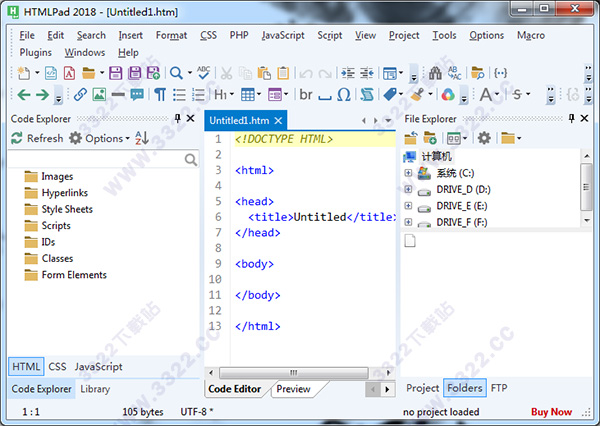Viewport: 600px width, 426px height.
Task: Expand the DRIVE_E (E:) node
Action: click(408, 206)
